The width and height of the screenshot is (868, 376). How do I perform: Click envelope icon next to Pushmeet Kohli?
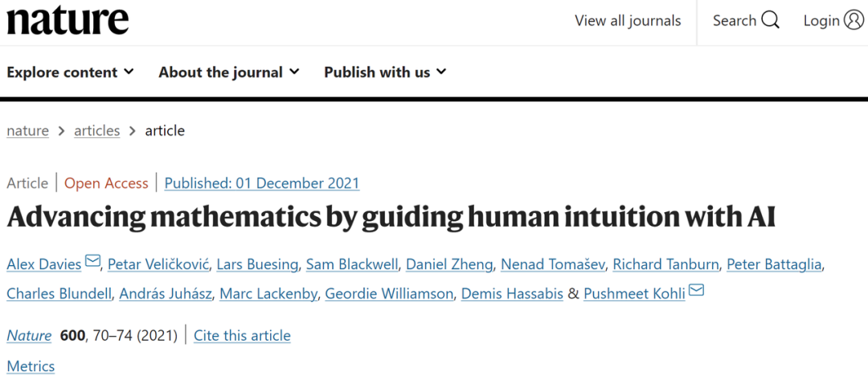(x=696, y=291)
